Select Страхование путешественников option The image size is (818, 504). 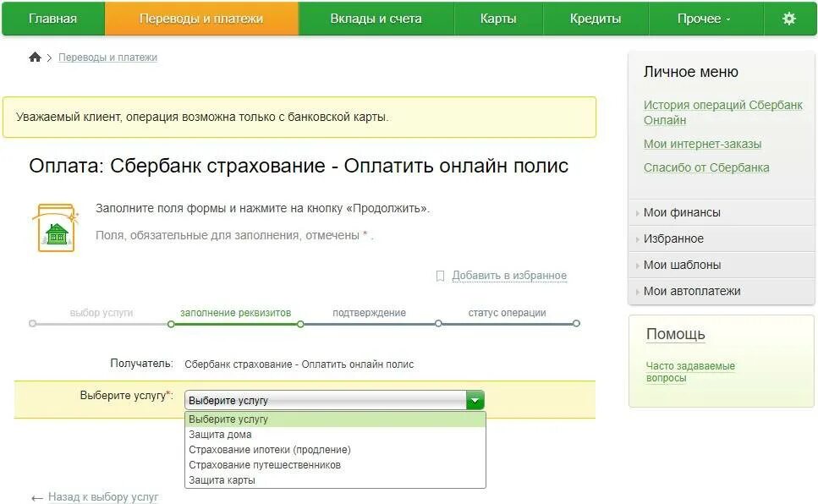335,464
